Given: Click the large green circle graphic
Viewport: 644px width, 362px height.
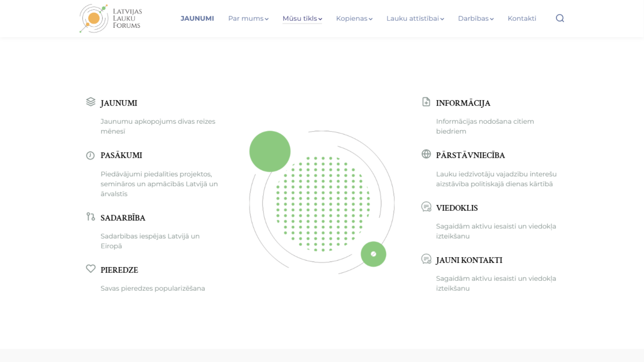Looking at the screenshot, I should point(270,151).
